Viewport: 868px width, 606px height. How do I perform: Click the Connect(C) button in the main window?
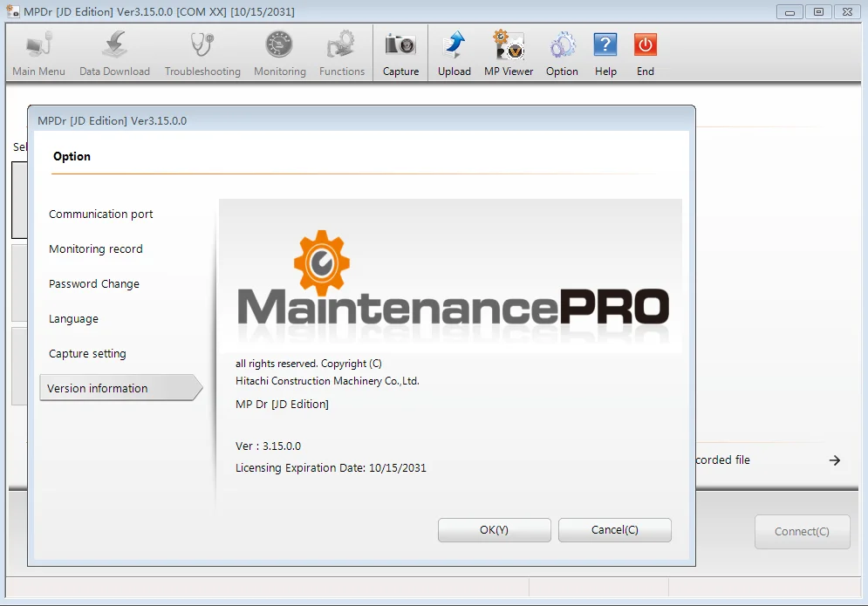[x=802, y=532]
